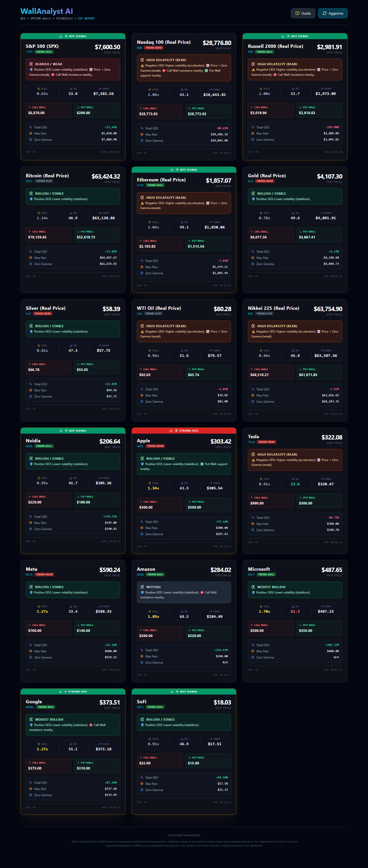
Task: Click the TREND: BEAR badge on Apple card
Action: tap(155, 446)
